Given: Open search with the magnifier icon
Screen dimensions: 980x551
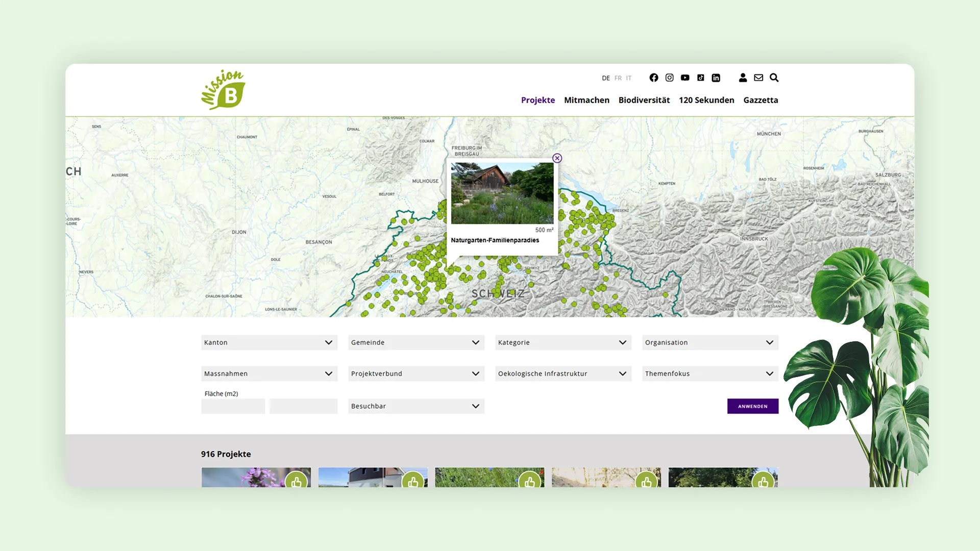Looking at the screenshot, I should pyautogui.click(x=774, y=78).
